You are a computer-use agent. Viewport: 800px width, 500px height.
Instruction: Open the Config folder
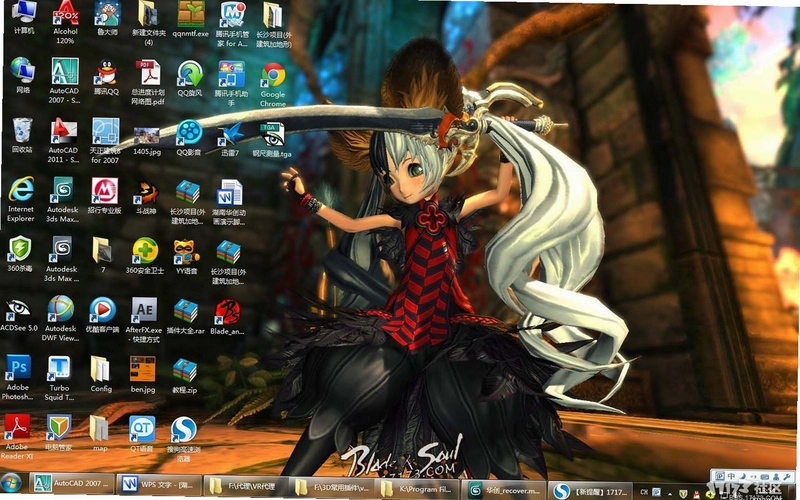coord(101,374)
